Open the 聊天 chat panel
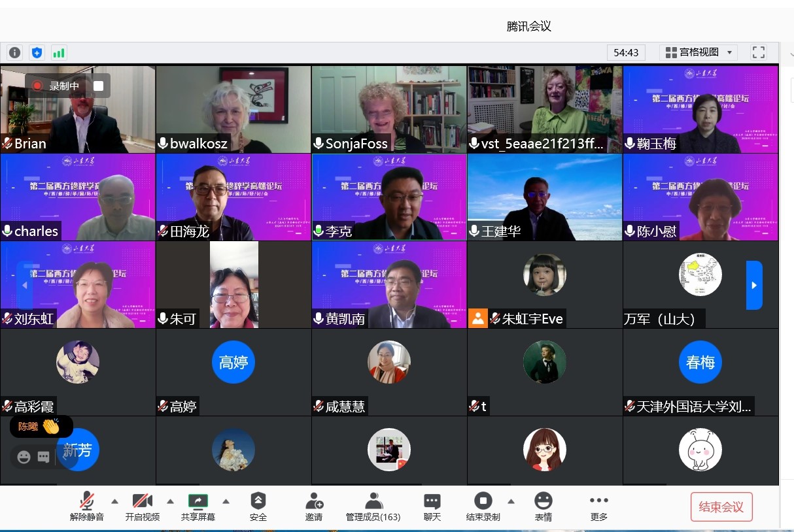This screenshot has height=532, width=794. pyautogui.click(x=432, y=507)
